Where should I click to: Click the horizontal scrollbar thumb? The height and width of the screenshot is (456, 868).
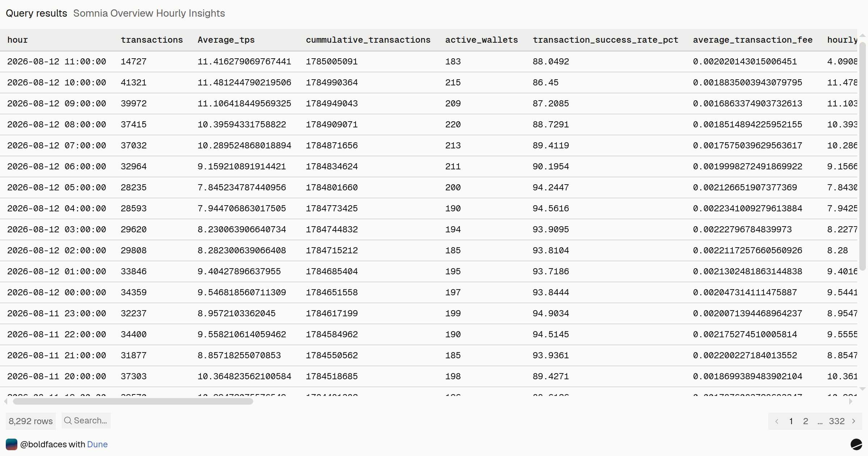[133, 401]
